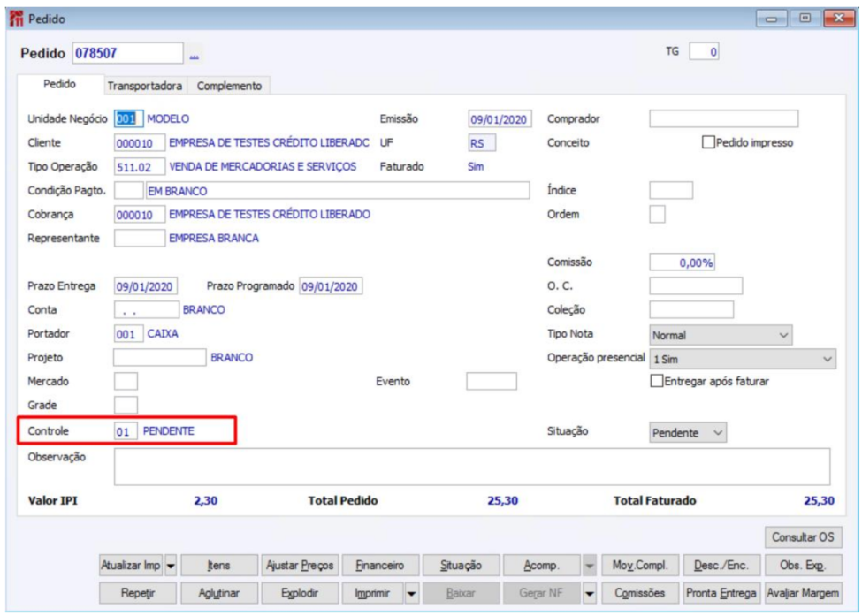Expand the Imprimir options arrow
Image resolution: width=862 pixels, height=616 pixels.
click(411, 594)
